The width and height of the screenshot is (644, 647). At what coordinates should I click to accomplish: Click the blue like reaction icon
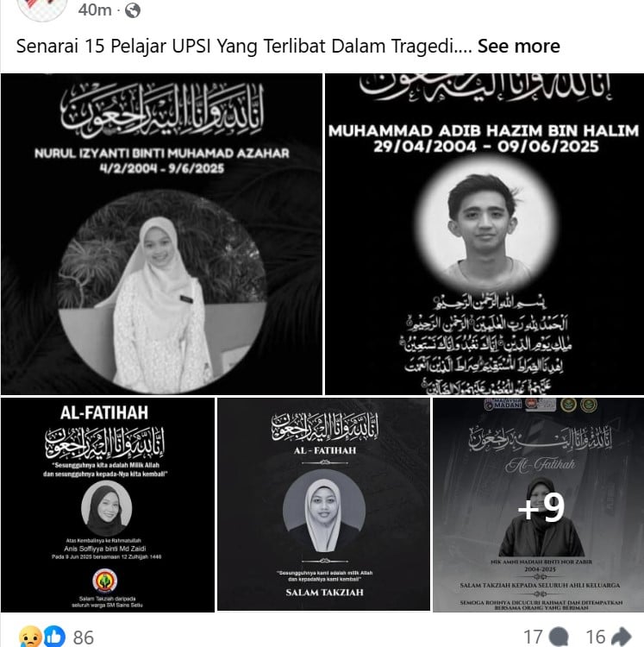tap(54, 637)
